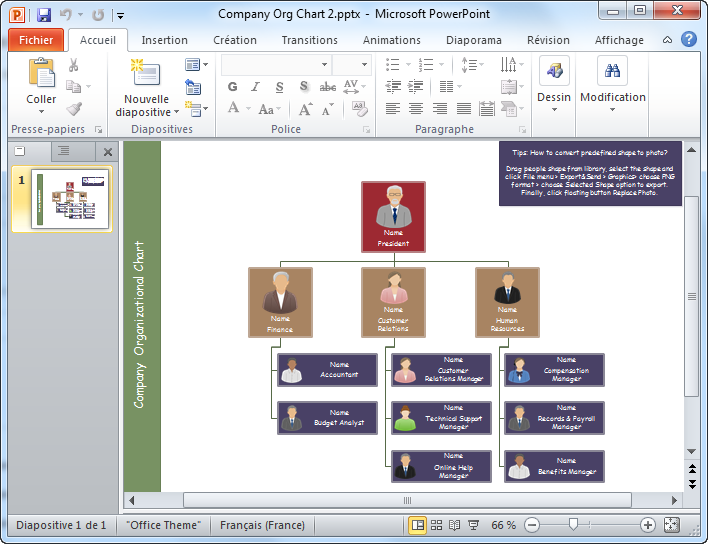Click the 66 % zoom level

click(x=503, y=525)
